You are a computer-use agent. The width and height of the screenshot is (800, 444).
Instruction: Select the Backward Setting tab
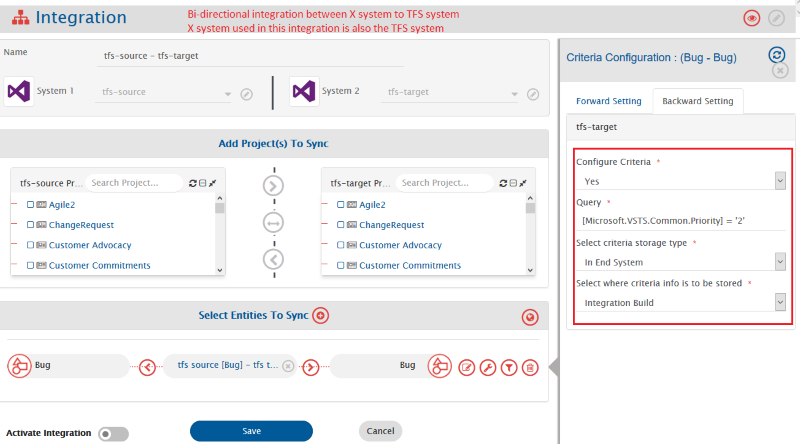tap(697, 101)
